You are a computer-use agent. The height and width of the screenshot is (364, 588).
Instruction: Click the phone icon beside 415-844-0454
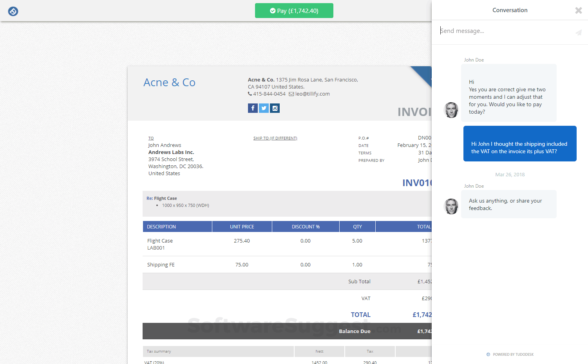[x=250, y=94]
